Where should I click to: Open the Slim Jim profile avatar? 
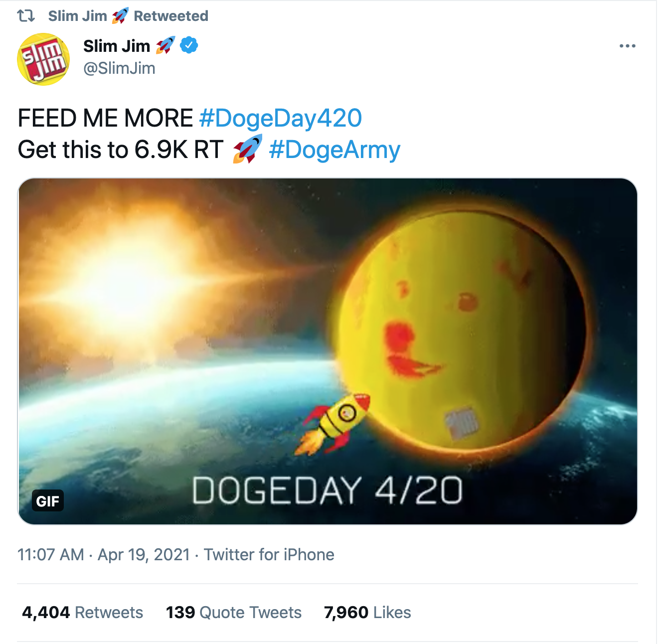[x=43, y=59]
